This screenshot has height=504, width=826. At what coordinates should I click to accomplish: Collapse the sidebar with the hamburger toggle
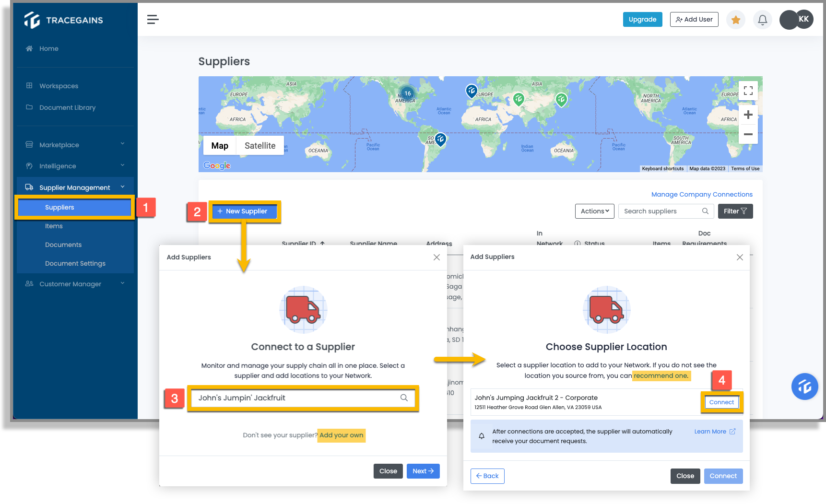coord(153,19)
